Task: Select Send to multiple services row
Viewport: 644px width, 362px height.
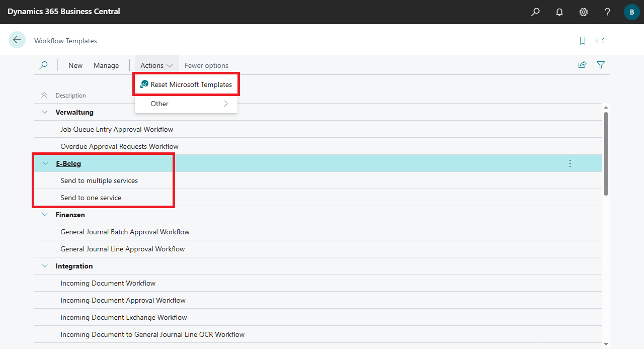Action: 318,180
